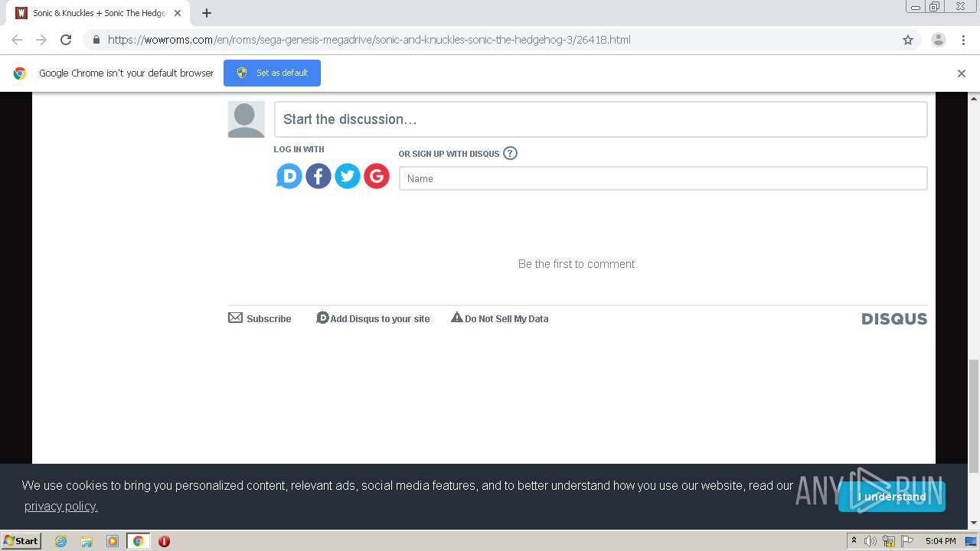Viewport: 980px width, 551px height.
Task: Click the scrollbar down arrow
Action: tap(974, 523)
